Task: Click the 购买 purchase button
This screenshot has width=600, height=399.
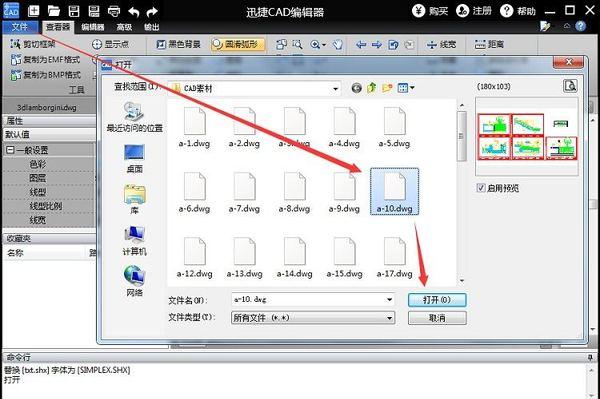Action: pyautogui.click(x=430, y=11)
